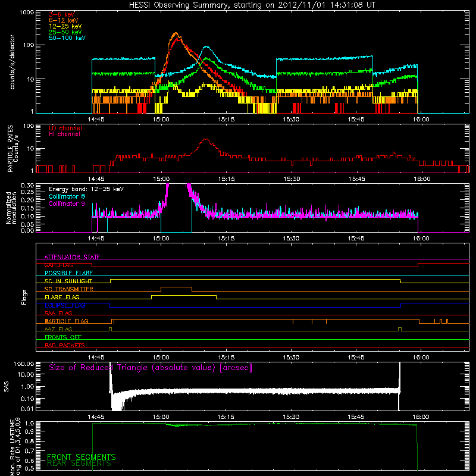
Task: Click the 15:15 tick under modulation plot
Action: click(226, 239)
